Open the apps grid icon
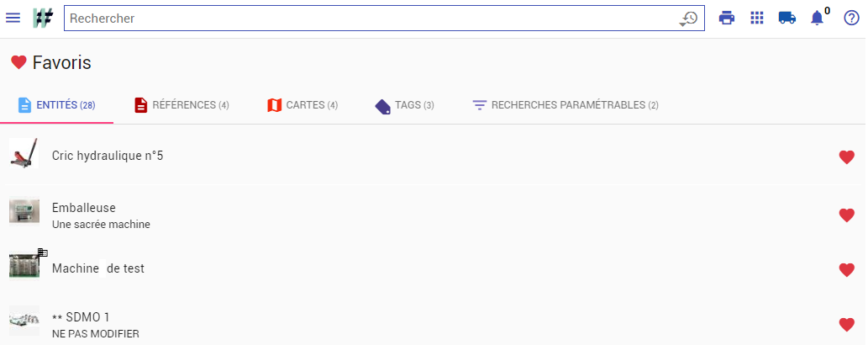 [x=757, y=18]
